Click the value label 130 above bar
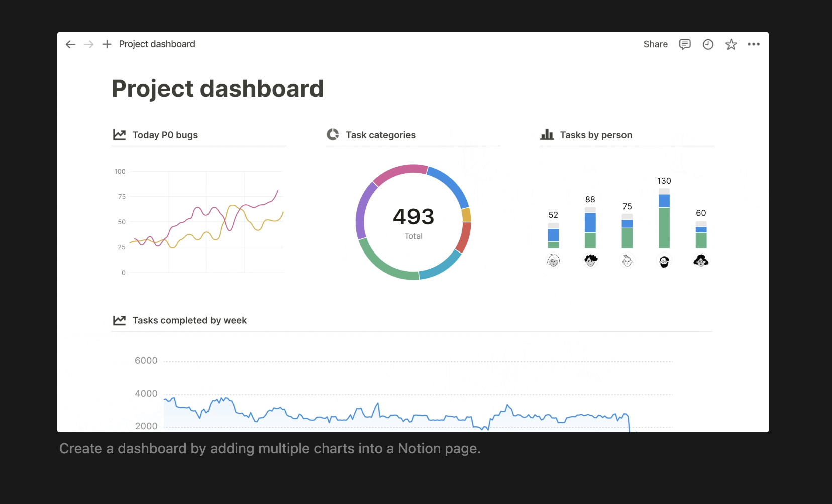 664,181
